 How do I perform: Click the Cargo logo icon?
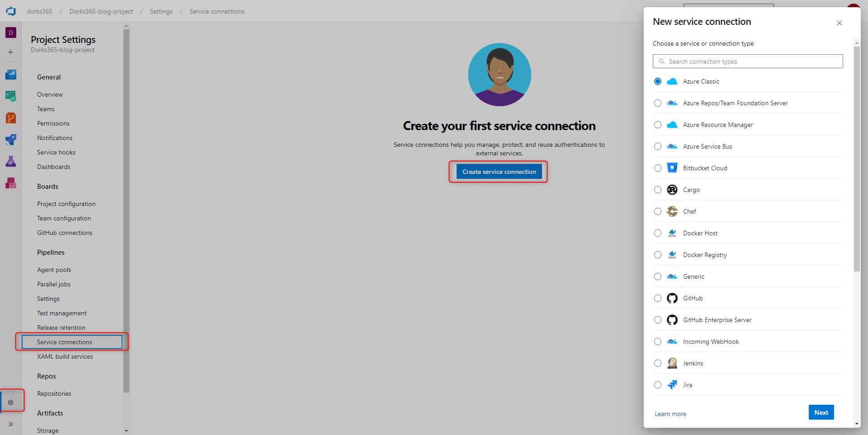tap(672, 190)
